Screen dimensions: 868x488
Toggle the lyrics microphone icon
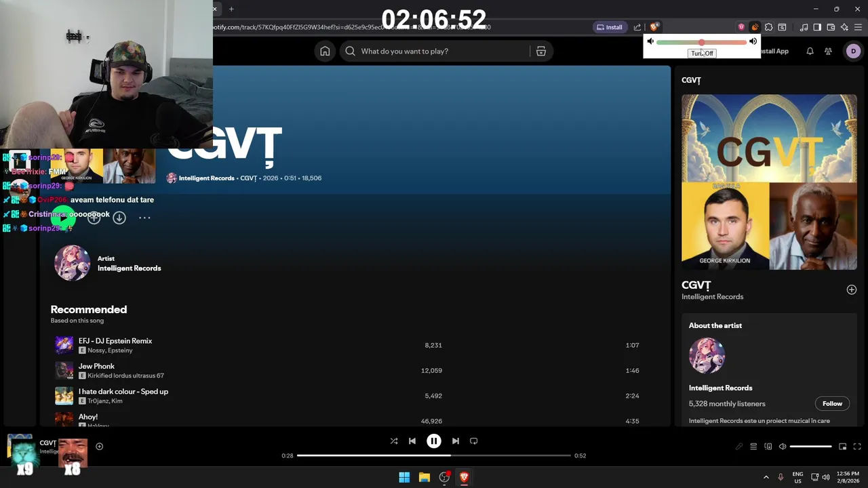tap(739, 446)
